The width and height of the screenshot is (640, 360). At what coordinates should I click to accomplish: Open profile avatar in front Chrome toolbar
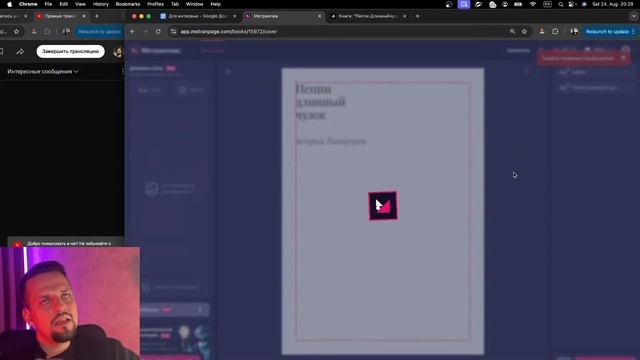pyautogui.click(x=574, y=31)
